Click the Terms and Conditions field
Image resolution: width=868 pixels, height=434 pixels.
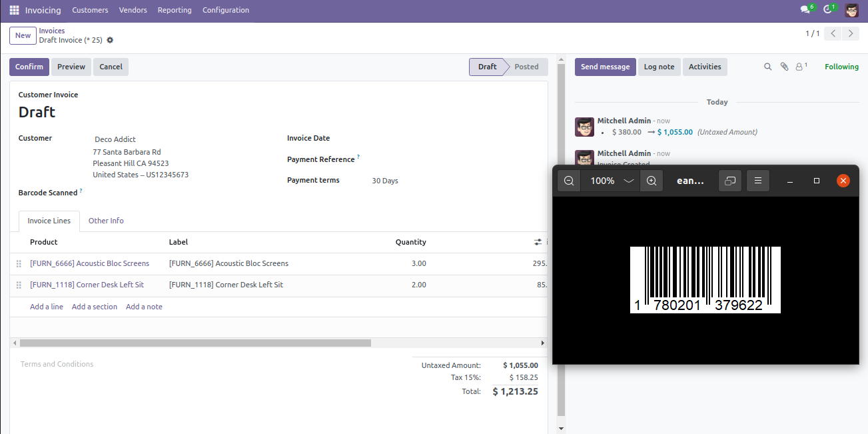pos(57,364)
